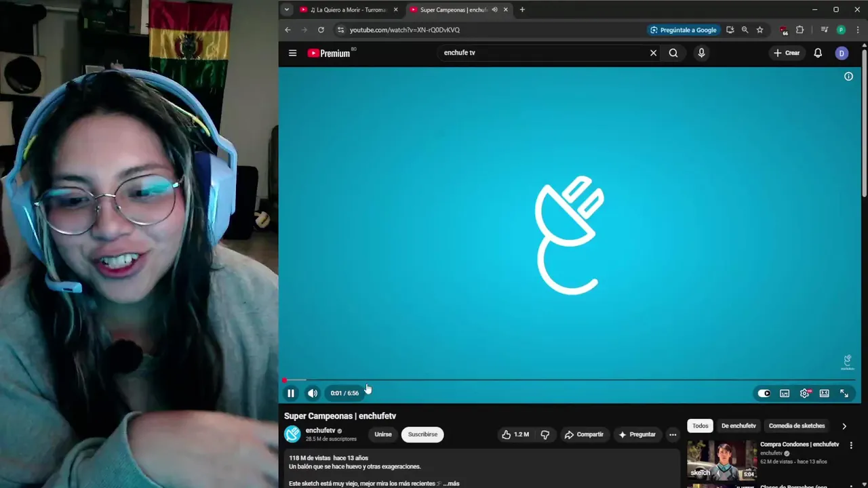The height and width of the screenshot is (488, 868).
Task: Click the Compartir button
Action: click(x=584, y=434)
